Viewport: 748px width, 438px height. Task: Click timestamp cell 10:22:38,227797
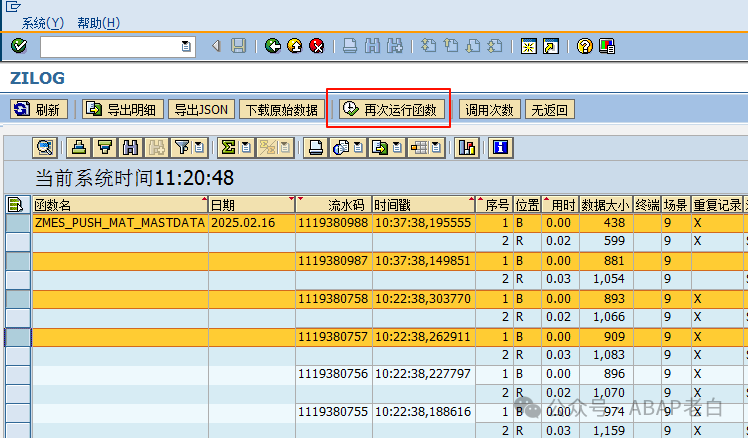tap(423, 374)
